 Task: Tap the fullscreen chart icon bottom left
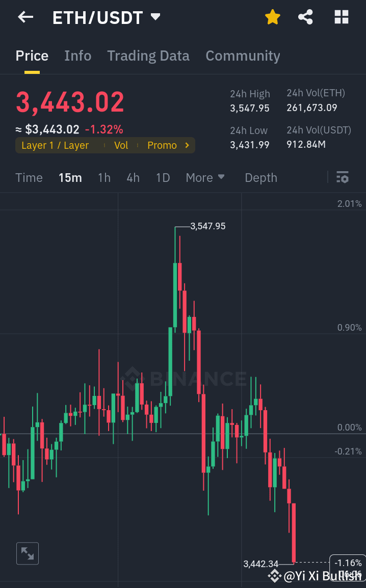point(27,553)
